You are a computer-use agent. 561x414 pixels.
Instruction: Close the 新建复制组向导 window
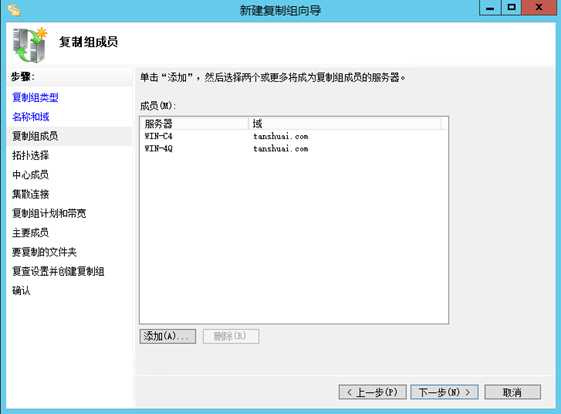click(x=540, y=8)
